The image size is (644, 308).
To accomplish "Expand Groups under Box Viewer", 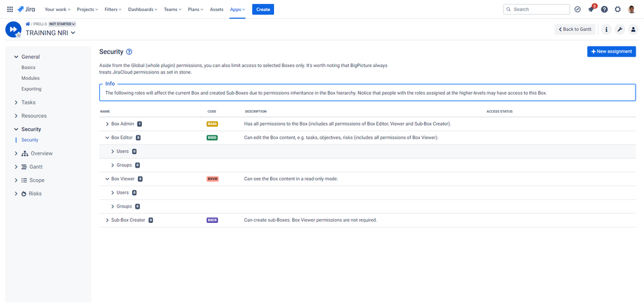I will click(113, 206).
